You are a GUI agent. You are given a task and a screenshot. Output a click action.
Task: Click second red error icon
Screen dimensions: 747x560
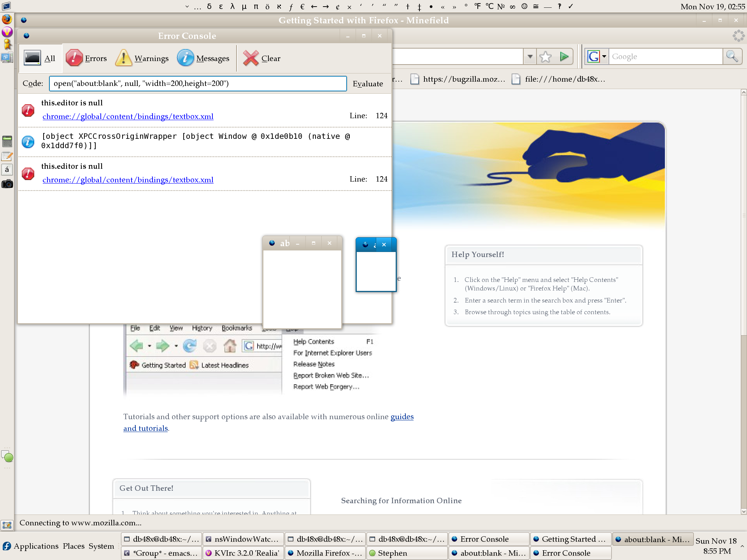(28, 173)
